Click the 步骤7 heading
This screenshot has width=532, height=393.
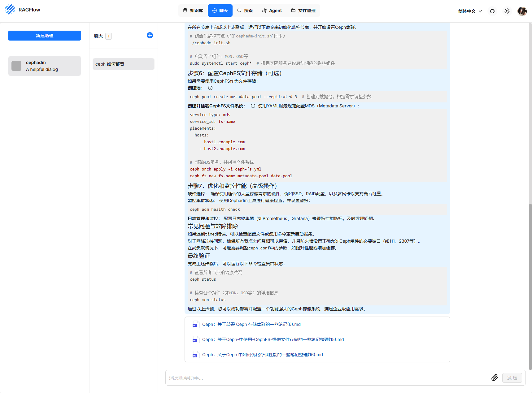pyautogui.click(x=232, y=186)
